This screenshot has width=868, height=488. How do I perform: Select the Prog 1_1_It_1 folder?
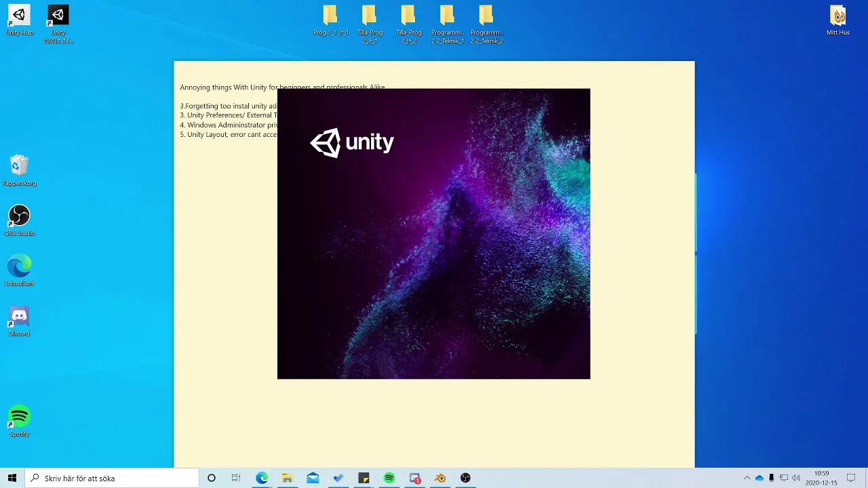click(x=330, y=20)
